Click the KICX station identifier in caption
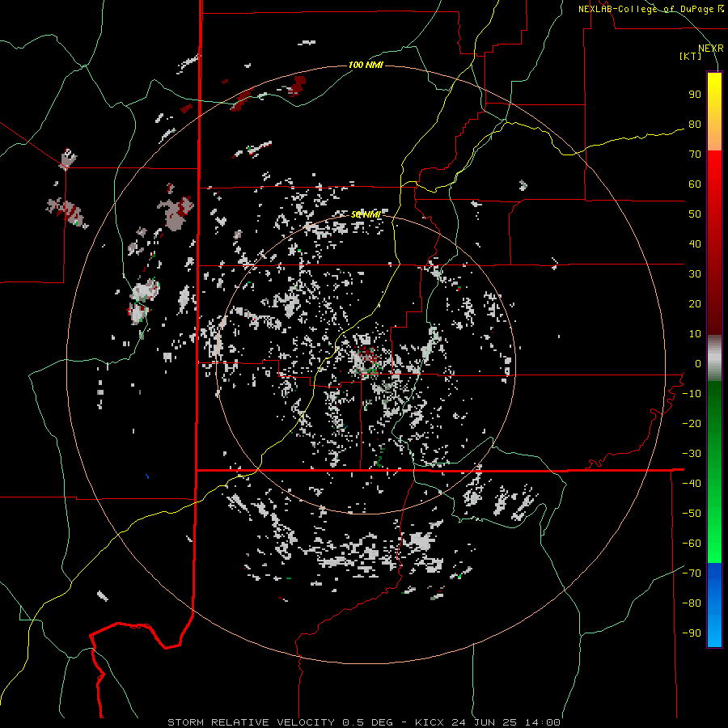The height and width of the screenshot is (728, 728). [x=430, y=722]
